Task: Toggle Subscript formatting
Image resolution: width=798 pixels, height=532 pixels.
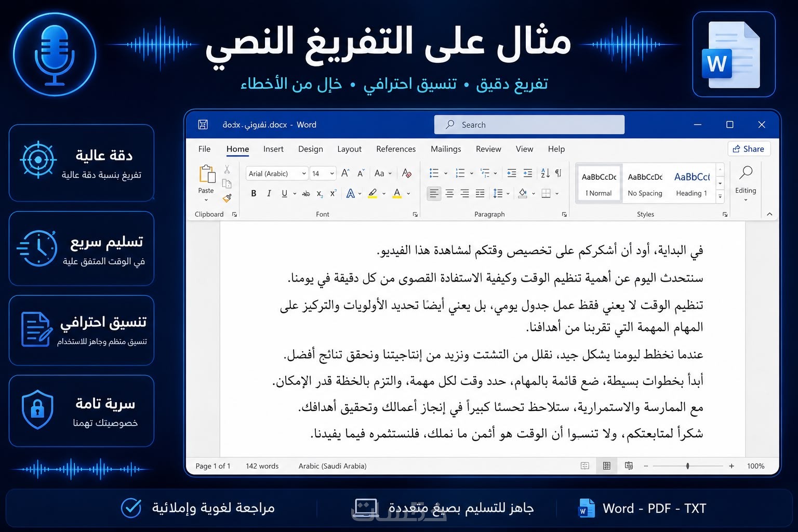Action: [320, 194]
